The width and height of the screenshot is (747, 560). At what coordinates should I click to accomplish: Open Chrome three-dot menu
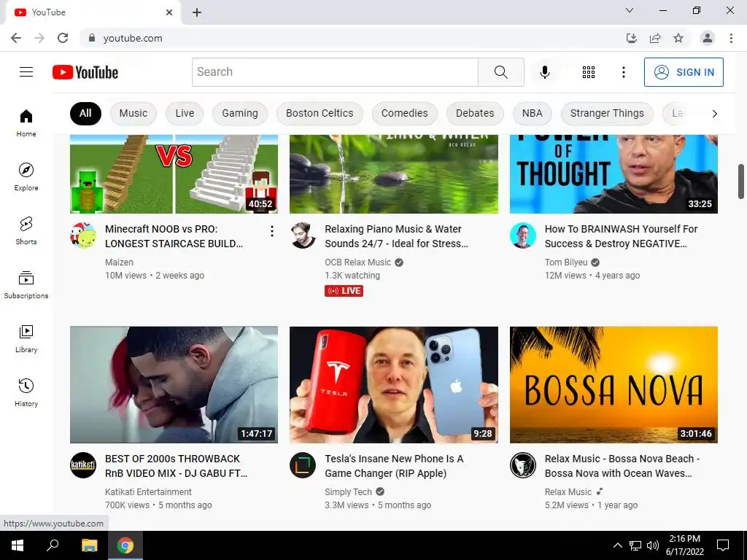(x=731, y=38)
